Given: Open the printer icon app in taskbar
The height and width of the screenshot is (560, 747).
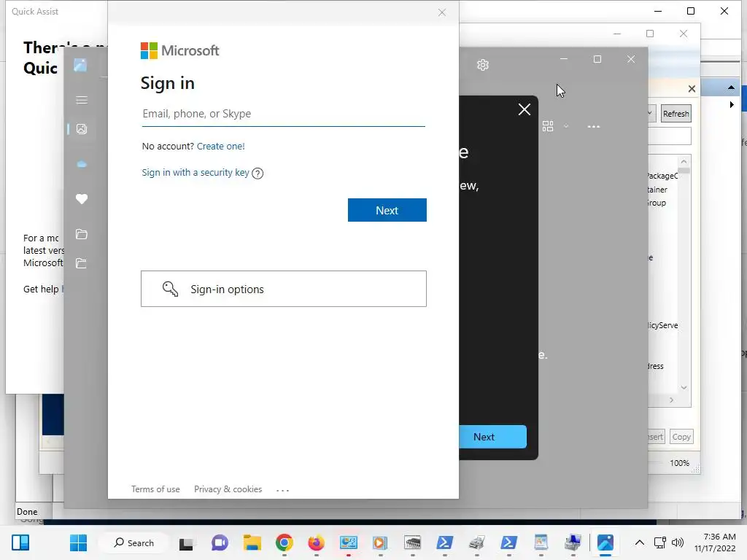Looking at the screenshot, I should pos(476,542).
